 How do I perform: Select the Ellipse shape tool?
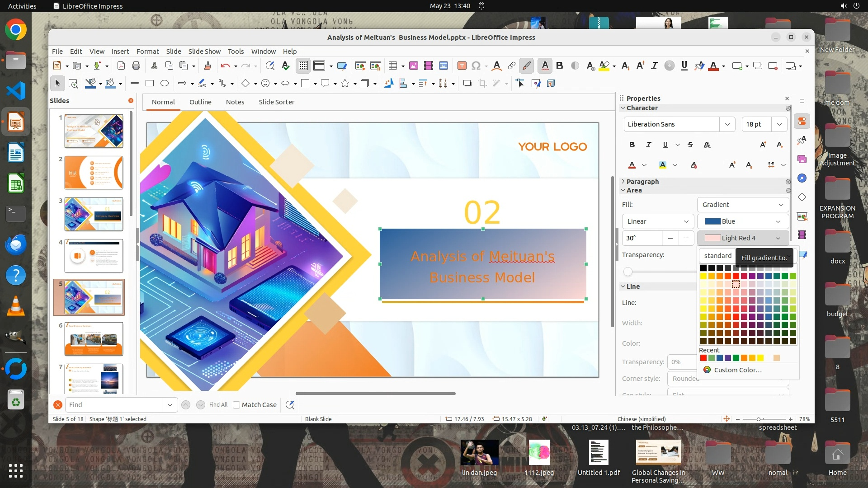click(x=165, y=83)
